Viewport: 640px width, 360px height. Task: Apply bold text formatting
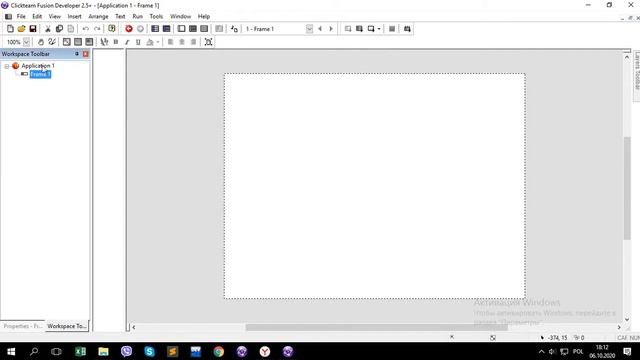click(116, 42)
